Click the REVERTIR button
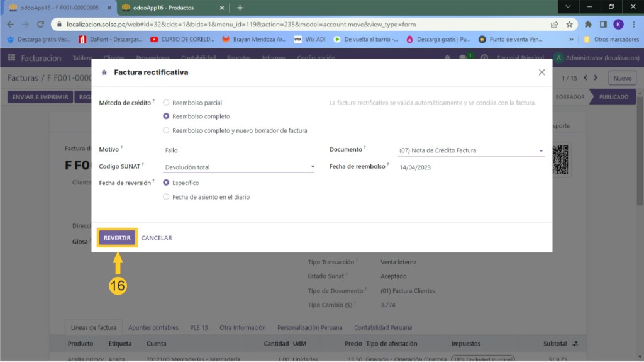The width and height of the screenshot is (644, 362). click(117, 238)
